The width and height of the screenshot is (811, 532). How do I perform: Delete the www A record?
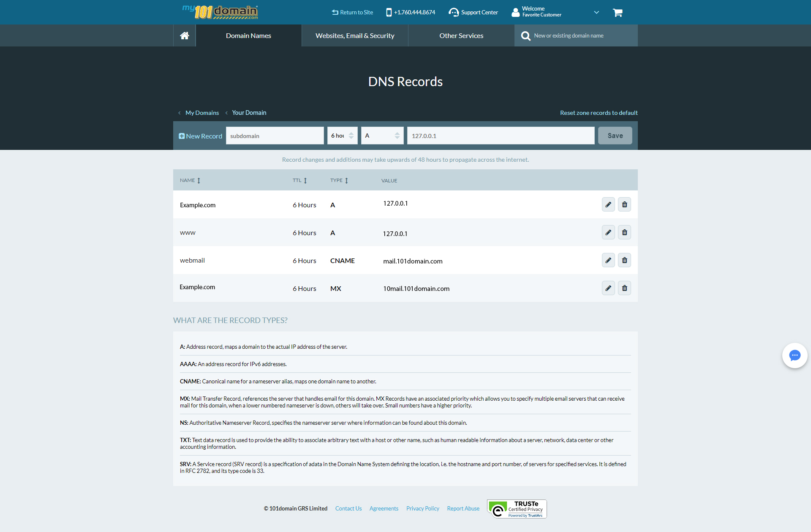tap(624, 232)
